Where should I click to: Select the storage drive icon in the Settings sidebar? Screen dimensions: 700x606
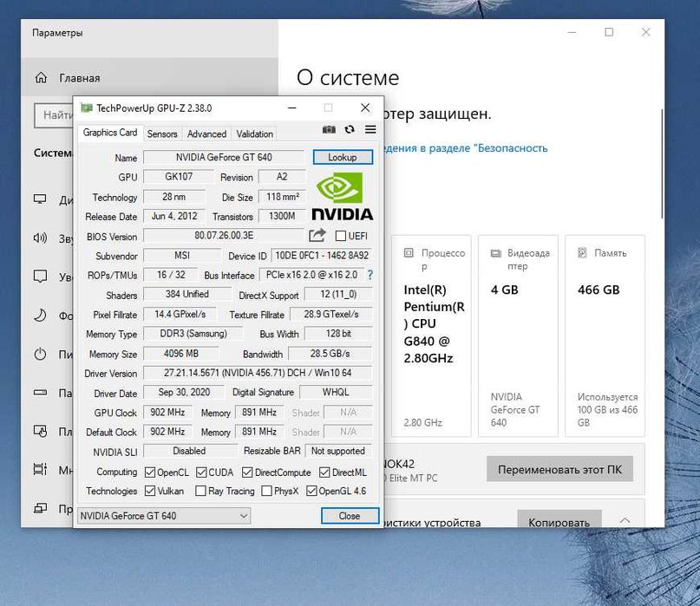click(x=40, y=393)
